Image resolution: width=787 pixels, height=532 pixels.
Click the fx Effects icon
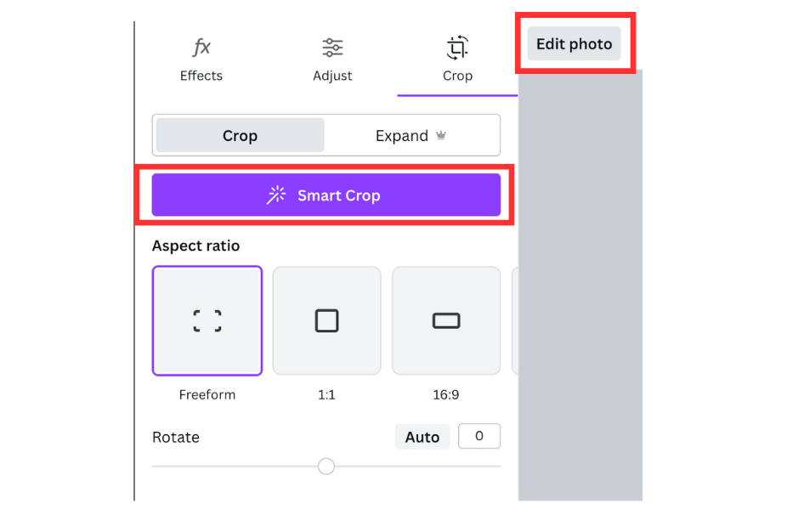point(201,48)
